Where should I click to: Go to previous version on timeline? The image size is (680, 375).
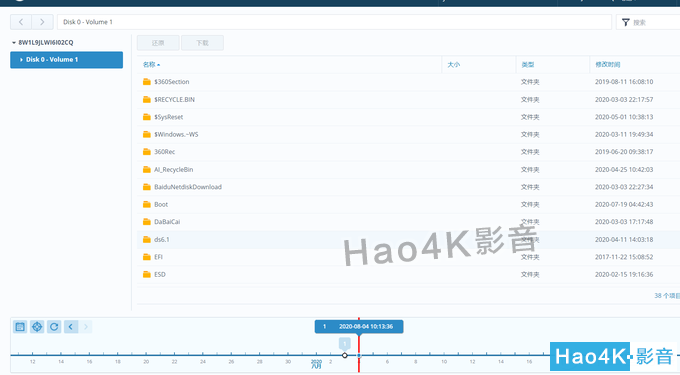pos(71,326)
